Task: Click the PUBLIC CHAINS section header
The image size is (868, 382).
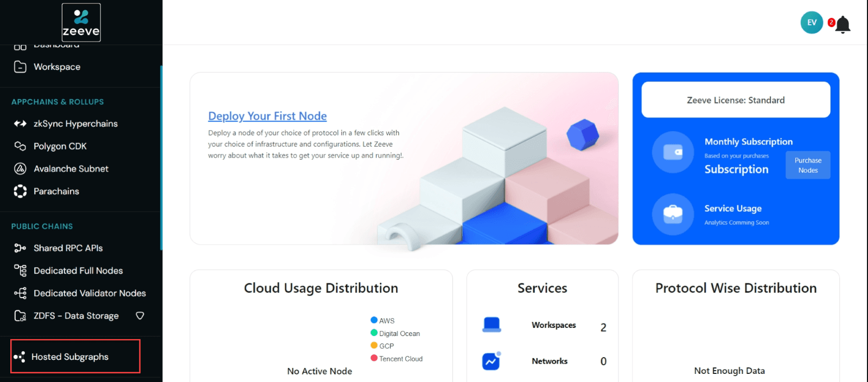Action: (42, 226)
